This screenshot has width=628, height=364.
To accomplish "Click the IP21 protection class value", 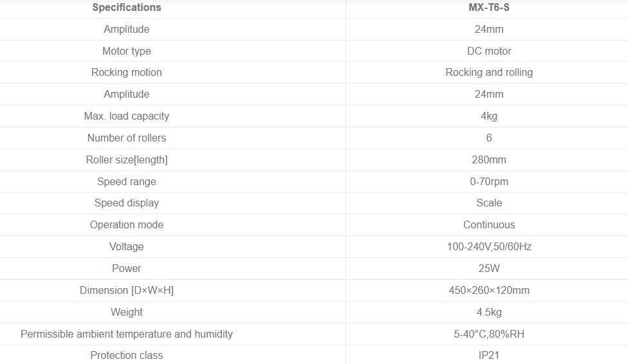I will click(x=489, y=355).
